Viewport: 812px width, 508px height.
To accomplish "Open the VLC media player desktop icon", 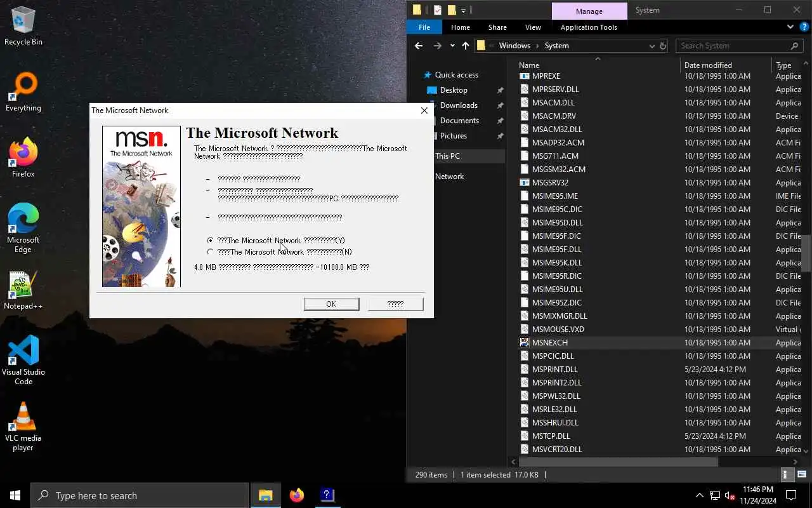I will click(x=23, y=427).
